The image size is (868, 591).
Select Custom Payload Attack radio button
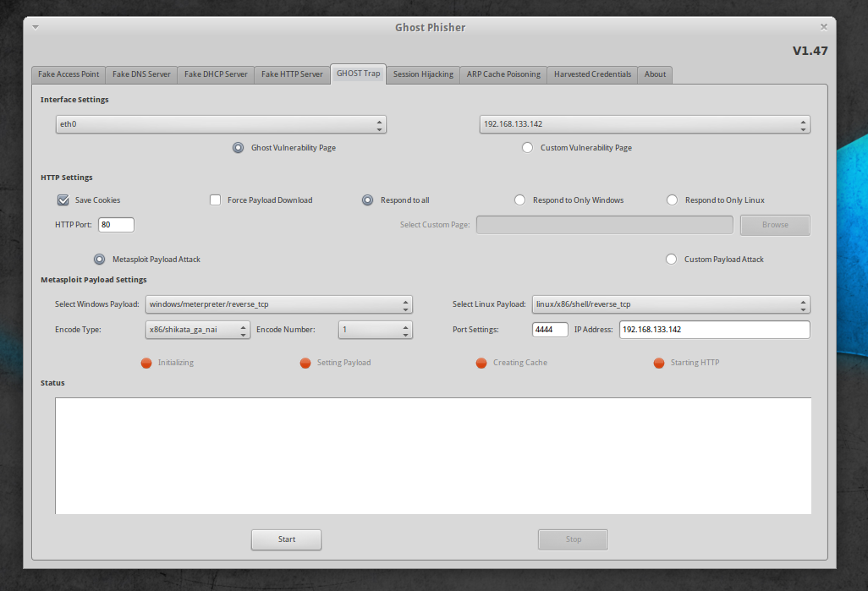point(672,260)
